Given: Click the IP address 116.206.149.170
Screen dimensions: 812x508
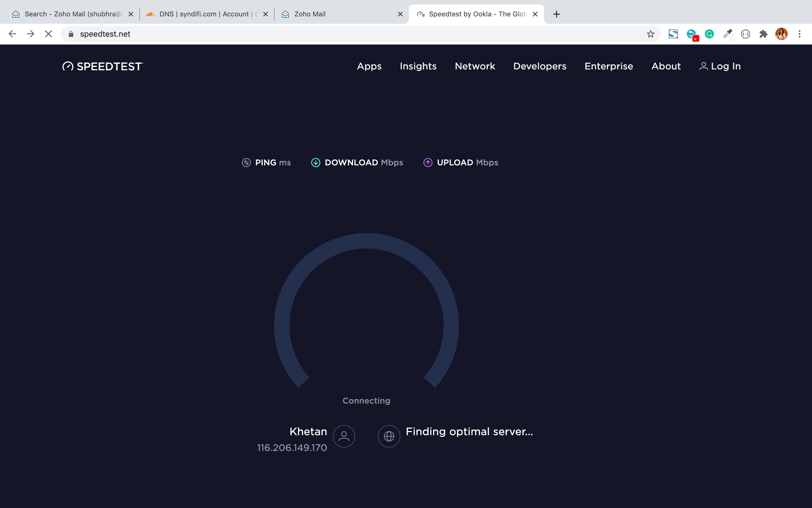Looking at the screenshot, I should pos(292,448).
